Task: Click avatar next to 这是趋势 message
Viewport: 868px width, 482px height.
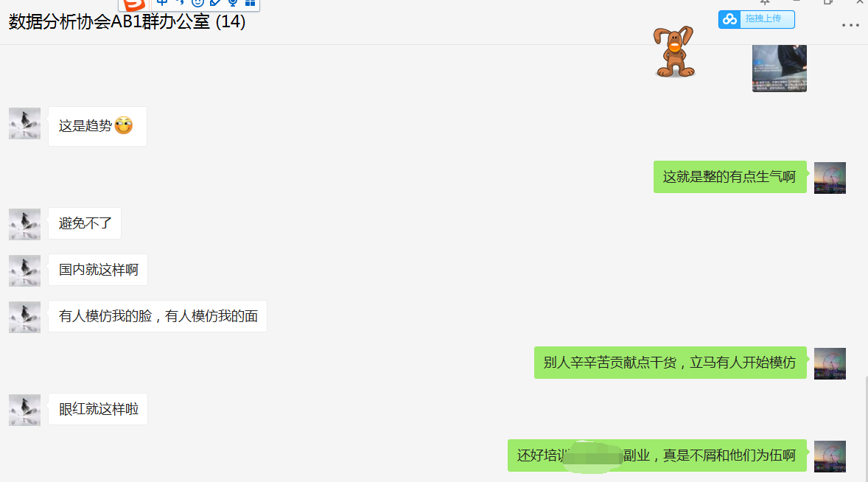Action: [x=24, y=123]
